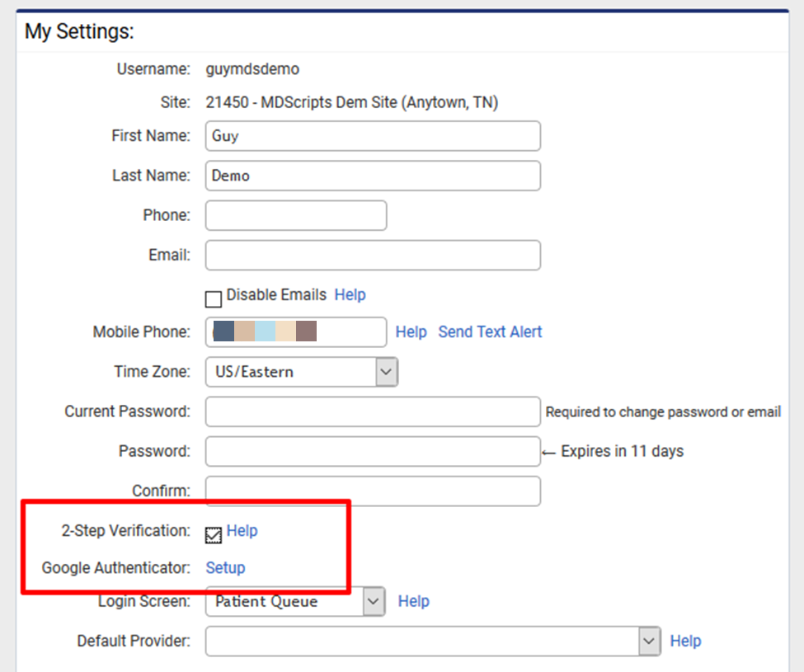Screen dimensions: 804x672
Task: Click Send Text Alert
Action: point(489,331)
